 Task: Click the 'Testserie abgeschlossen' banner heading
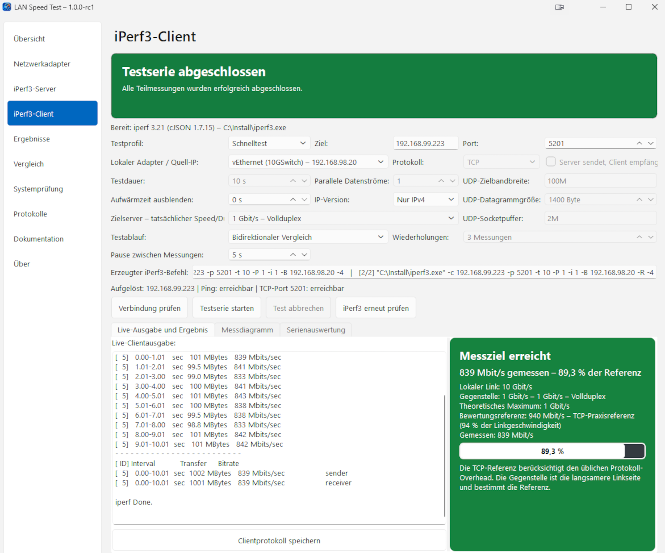click(194, 71)
